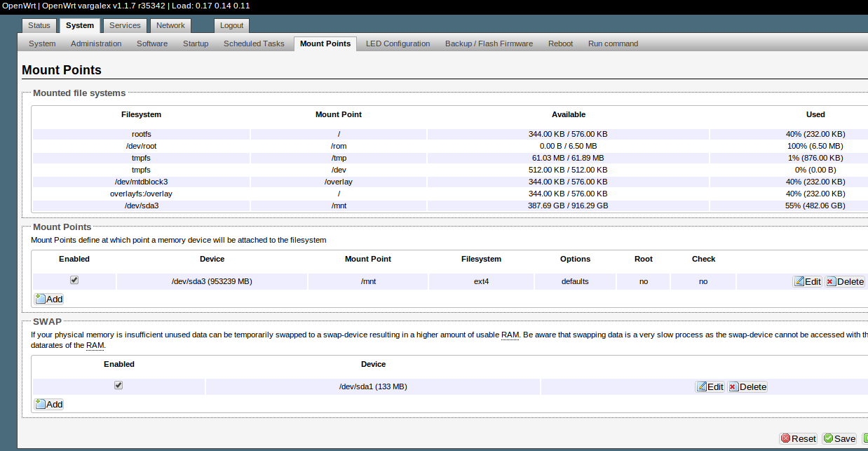The height and width of the screenshot is (451, 868).
Task: Click the /rom mount point cell
Action: tap(339, 146)
